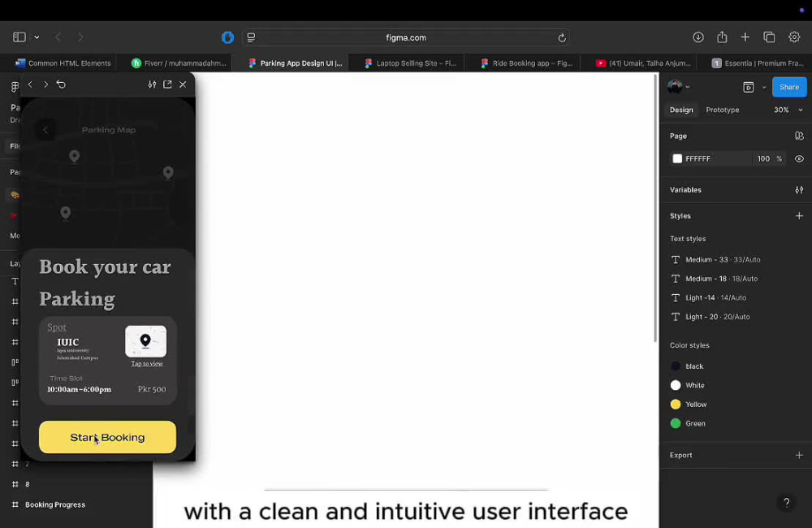Select frame layer named 8
The height and width of the screenshot is (528, 812).
(x=28, y=484)
